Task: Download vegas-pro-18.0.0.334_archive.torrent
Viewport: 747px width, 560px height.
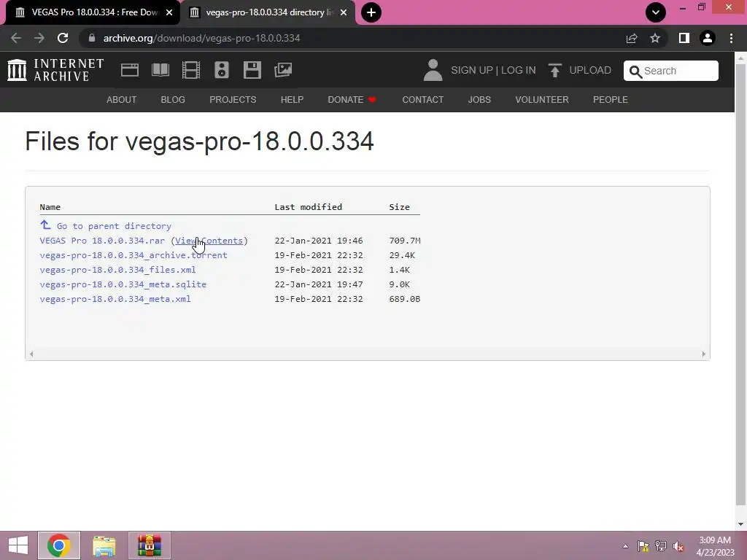Action: pyautogui.click(x=133, y=255)
